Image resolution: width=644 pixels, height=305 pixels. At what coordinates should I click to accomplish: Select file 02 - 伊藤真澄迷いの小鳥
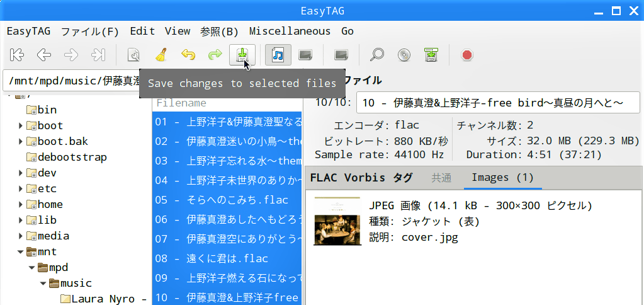point(227,141)
